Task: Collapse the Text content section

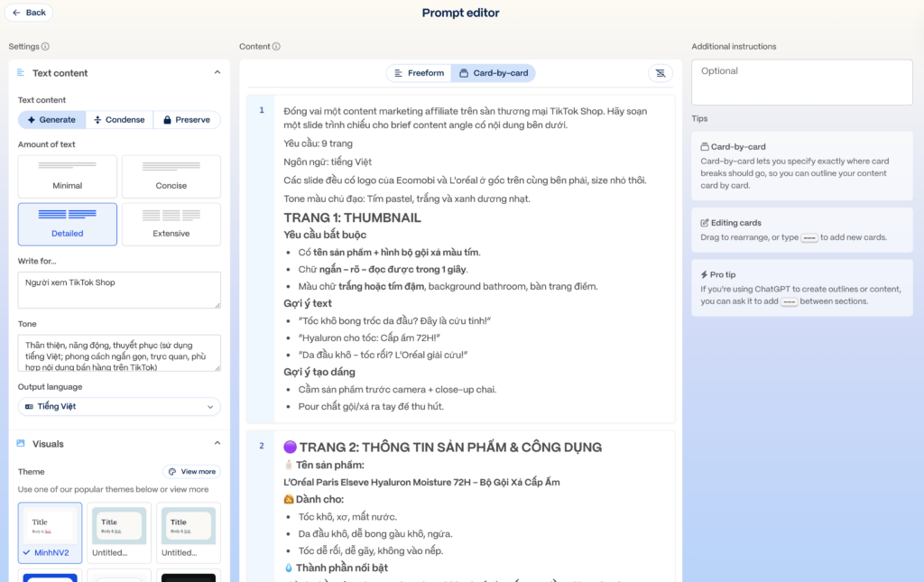Action: tap(217, 73)
